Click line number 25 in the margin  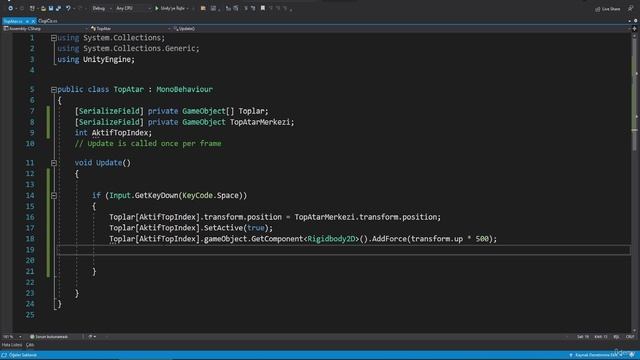coord(30,315)
